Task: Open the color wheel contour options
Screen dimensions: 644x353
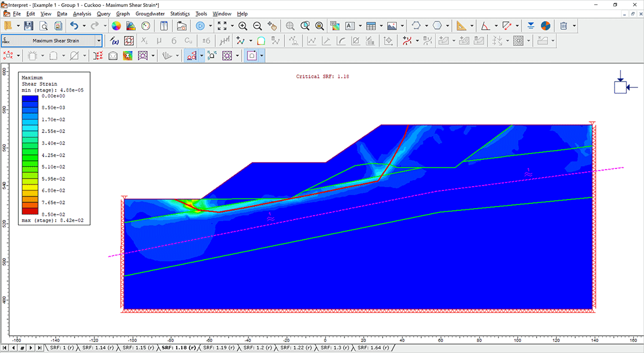Action: click(x=116, y=26)
